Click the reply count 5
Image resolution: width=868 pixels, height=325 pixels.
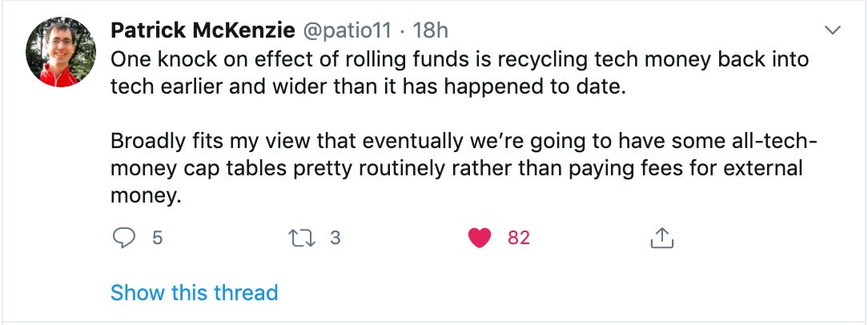coord(157,238)
